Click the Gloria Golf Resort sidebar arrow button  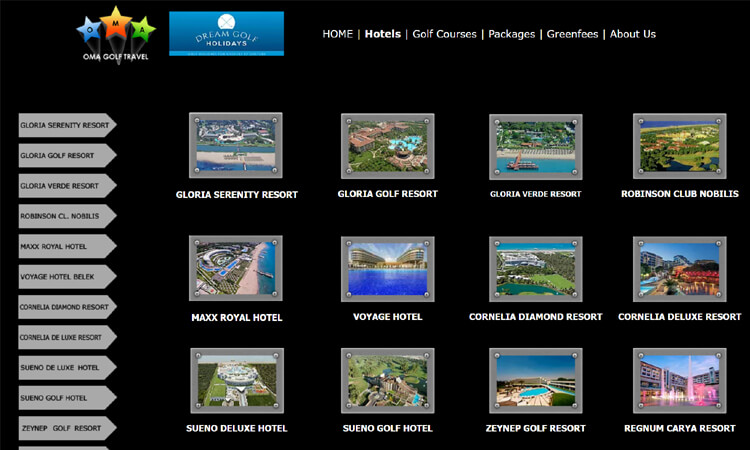[67, 155]
